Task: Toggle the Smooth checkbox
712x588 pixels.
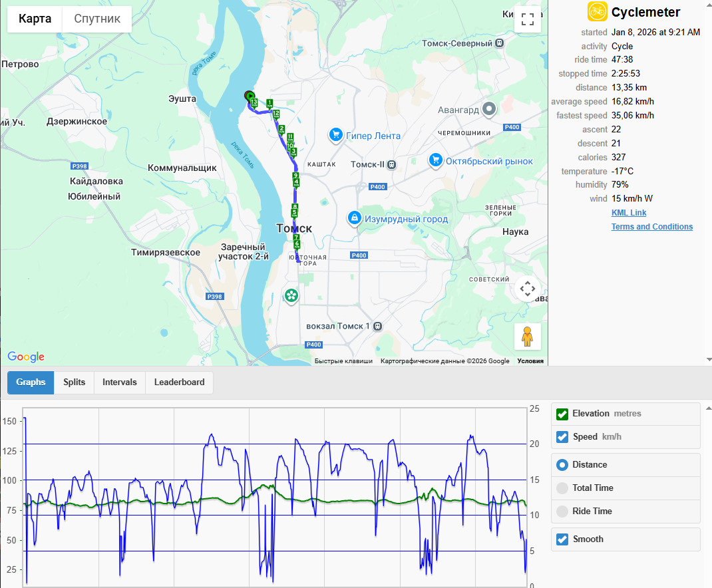Action: [562, 539]
